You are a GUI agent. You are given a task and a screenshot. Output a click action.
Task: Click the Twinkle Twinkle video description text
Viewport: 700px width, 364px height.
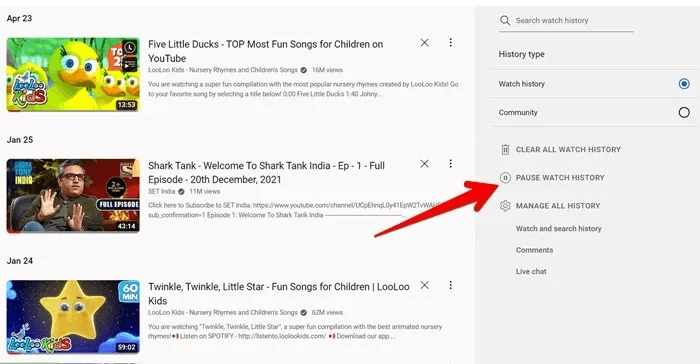[x=295, y=331]
